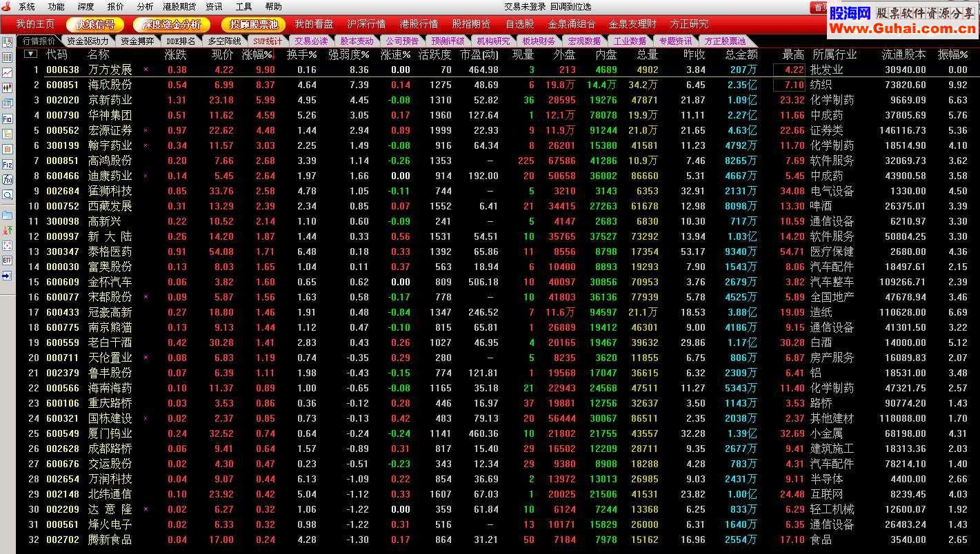The image size is (980, 554).
Task: Switch to the 资金搏弈 tab
Action: click(x=136, y=41)
